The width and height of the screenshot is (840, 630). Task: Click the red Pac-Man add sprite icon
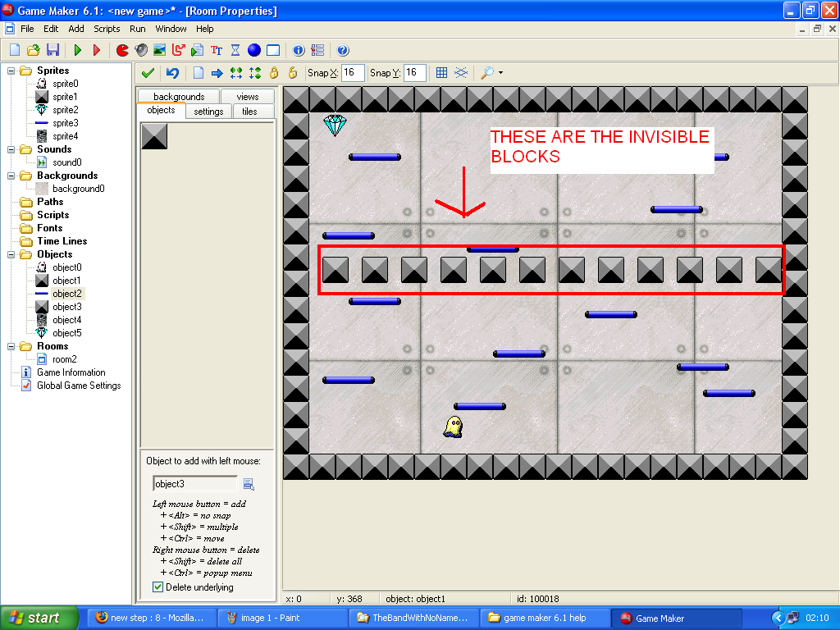(122, 50)
